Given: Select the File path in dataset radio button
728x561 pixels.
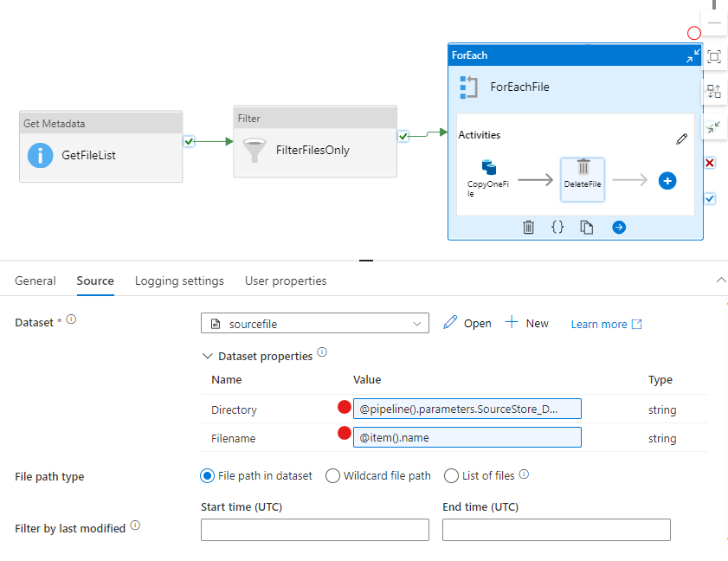Looking at the screenshot, I should [x=207, y=475].
